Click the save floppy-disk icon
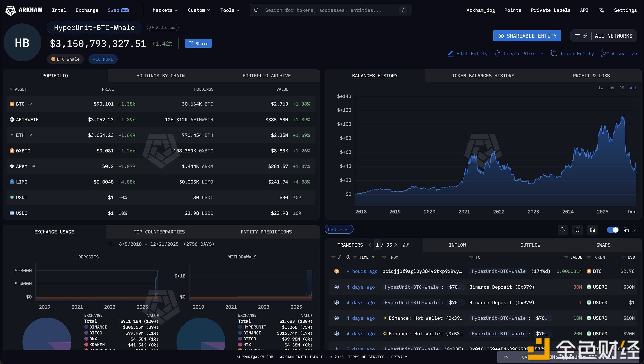Viewport: 644px width, 364px height. 592,230
